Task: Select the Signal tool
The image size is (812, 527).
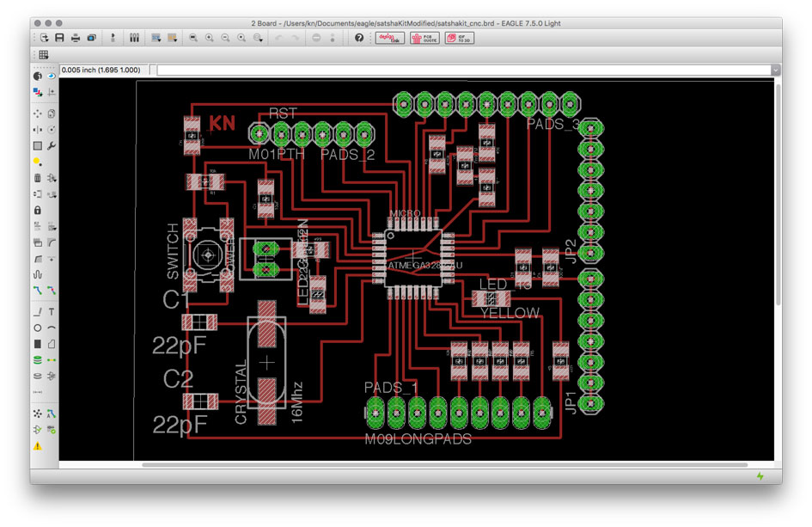Action: (x=52, y=360)
